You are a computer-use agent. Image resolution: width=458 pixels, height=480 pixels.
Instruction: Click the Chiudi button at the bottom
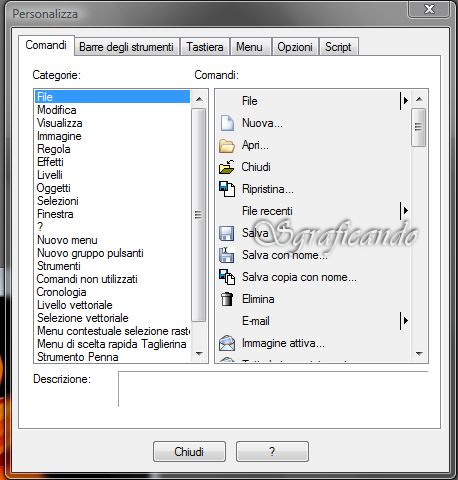click(189, 452)
